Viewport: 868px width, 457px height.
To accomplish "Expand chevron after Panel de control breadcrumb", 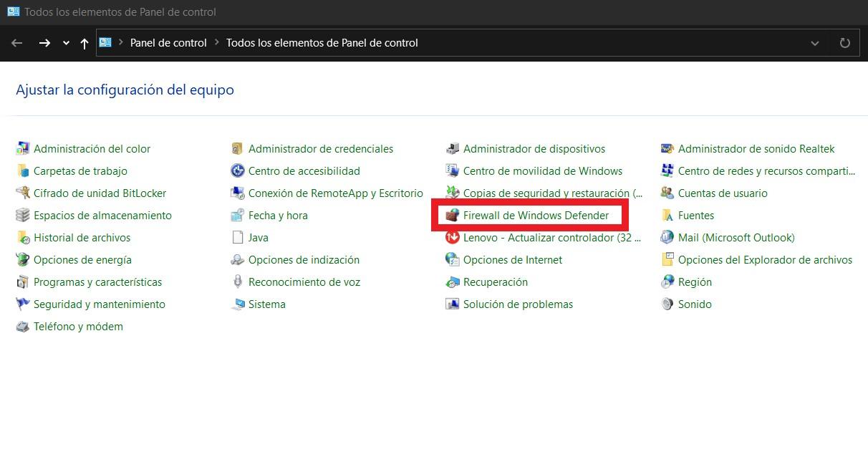I will click(x=217, y=43).
